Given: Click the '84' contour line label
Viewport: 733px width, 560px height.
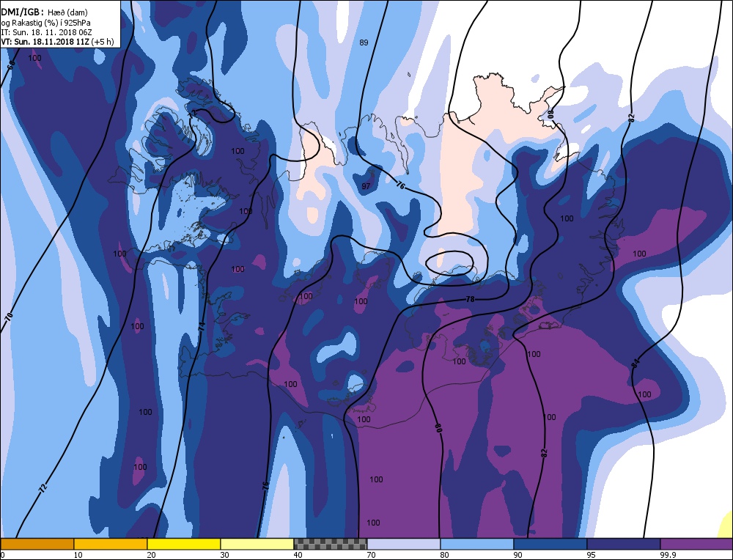Looking at the screenshot, I should click(636, 364).
